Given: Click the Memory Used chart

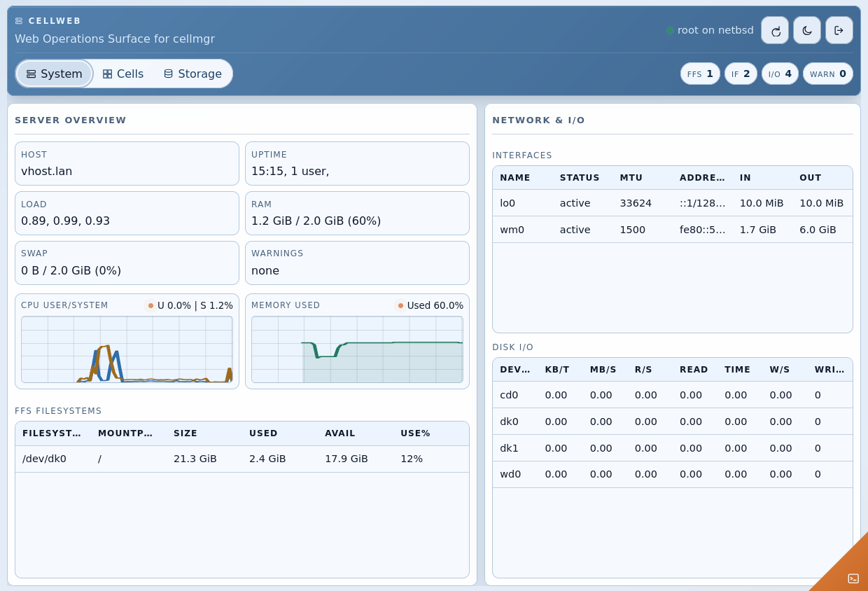Looking at the screenshot, I should click(357, 349).
